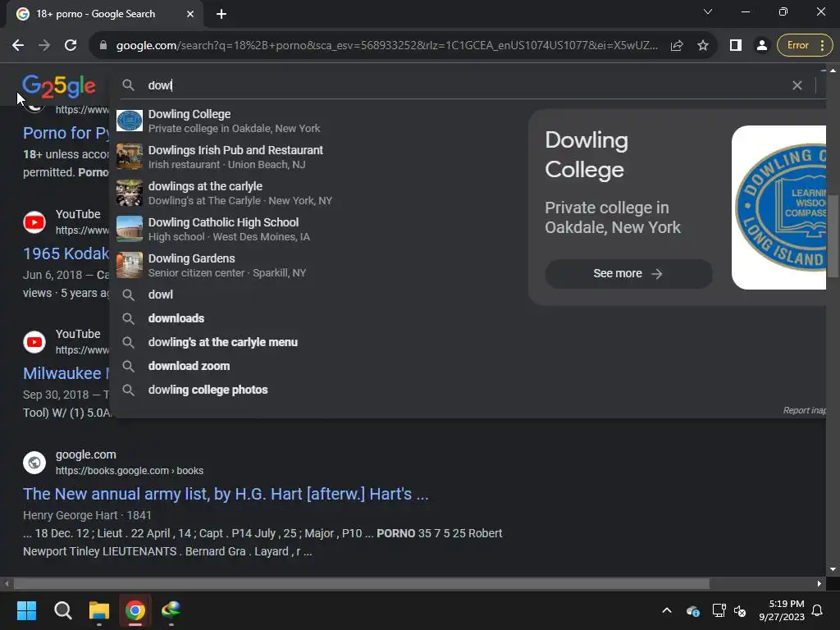
Task: Open the 1965 Kodak YouTube result
Action: [66, 253]
